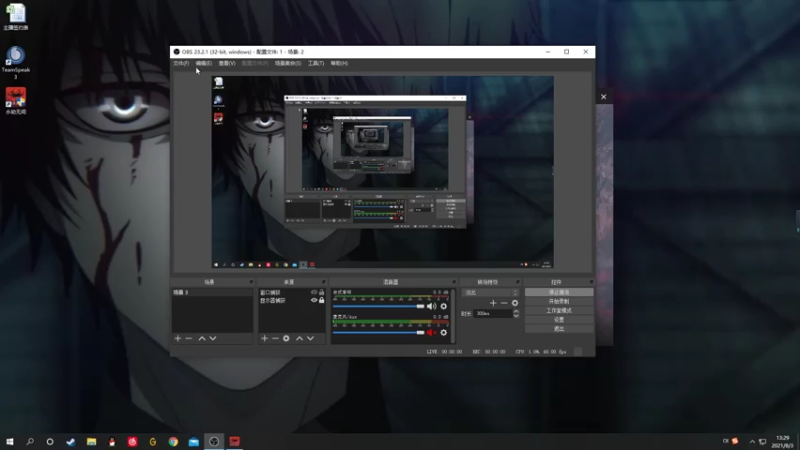The image size is (800, 450).
Task: Open the 编辑(E) menu
Action: click(204, 63)
